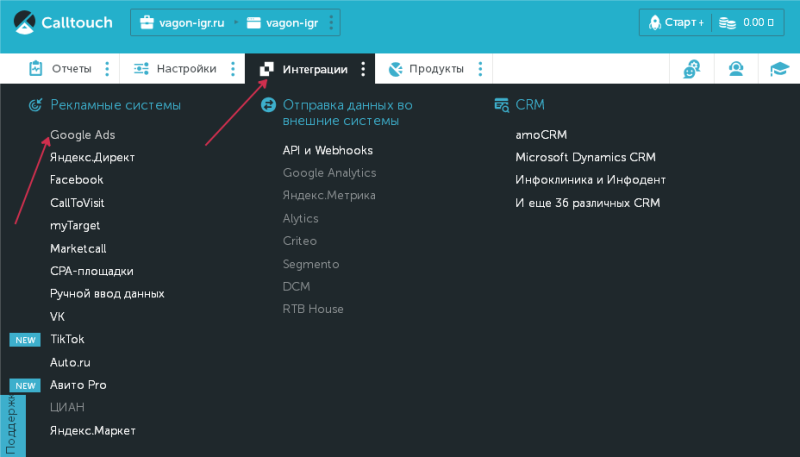Click the rocket icon for Старт+

click(655, 22)
